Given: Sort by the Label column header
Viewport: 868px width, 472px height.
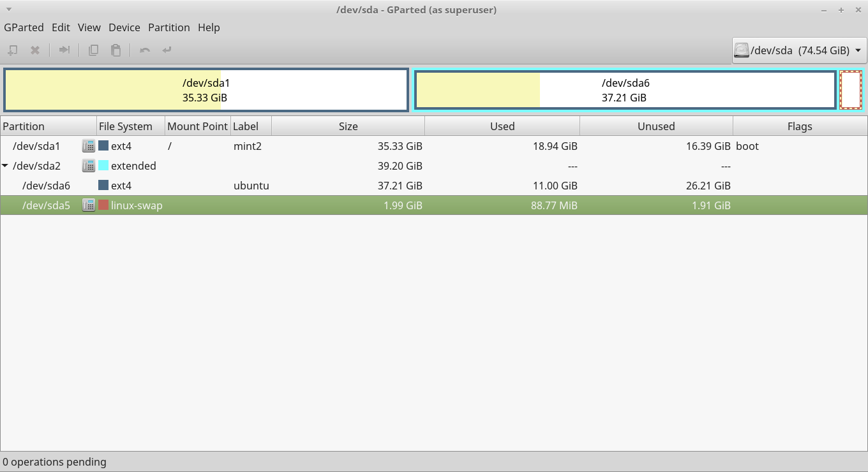Looking at the screenshot, I should pos(251,126).
